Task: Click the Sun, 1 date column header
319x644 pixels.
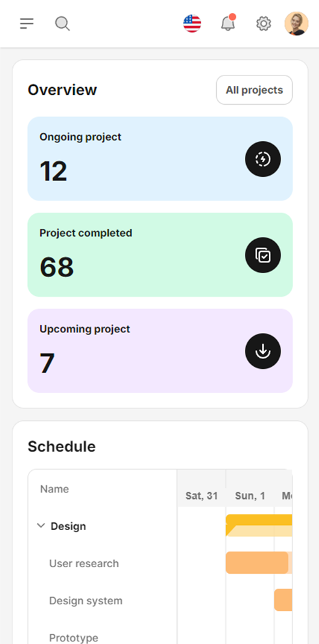Action: point(250,496)
